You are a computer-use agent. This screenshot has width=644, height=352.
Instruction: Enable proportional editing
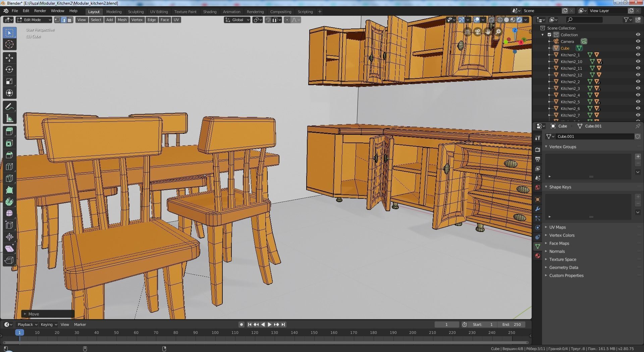pyautogui.click(x=287, y=20)
